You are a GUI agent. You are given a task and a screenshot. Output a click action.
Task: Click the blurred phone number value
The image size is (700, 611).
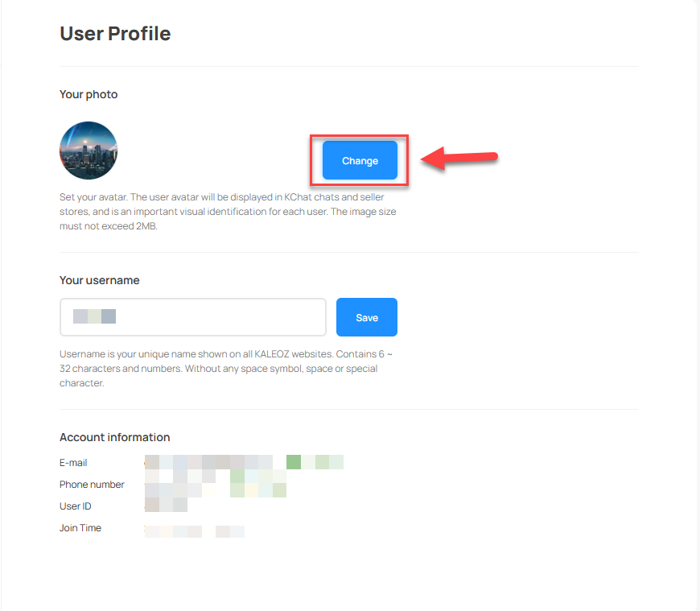click(x=215, y=483)
